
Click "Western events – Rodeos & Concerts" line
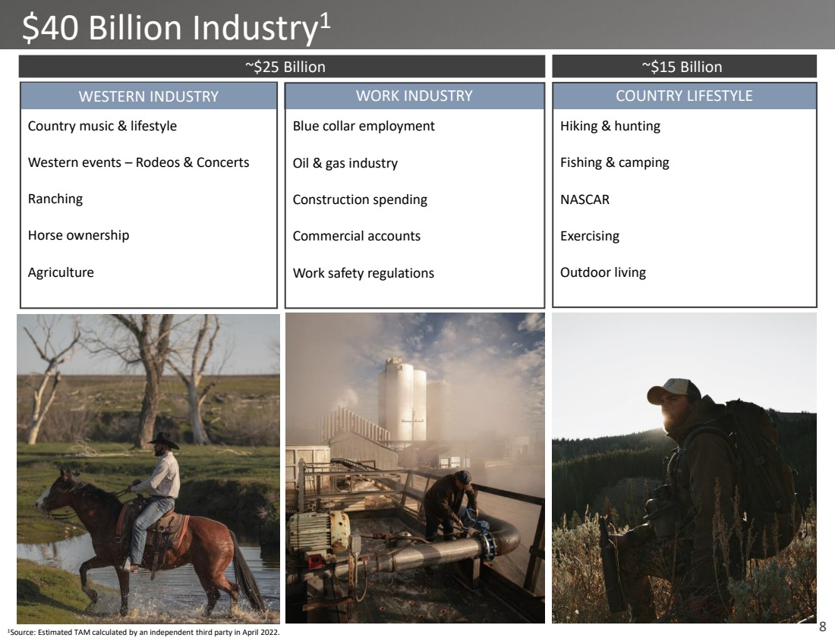coord(139,162)
